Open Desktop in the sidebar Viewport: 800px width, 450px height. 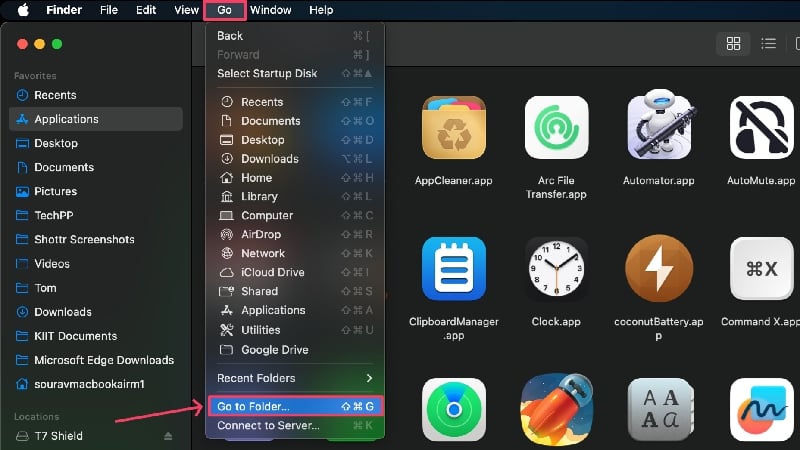pyautogui.click(x=96, y=143)
